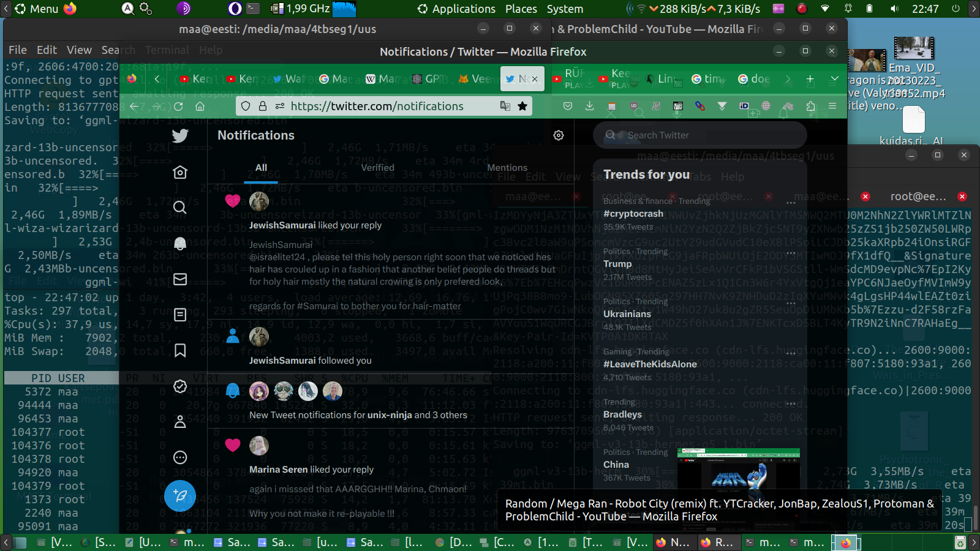Open more options for Bradleys trend
The width and height of the screenshot is (980, 551).
[791, 403]
